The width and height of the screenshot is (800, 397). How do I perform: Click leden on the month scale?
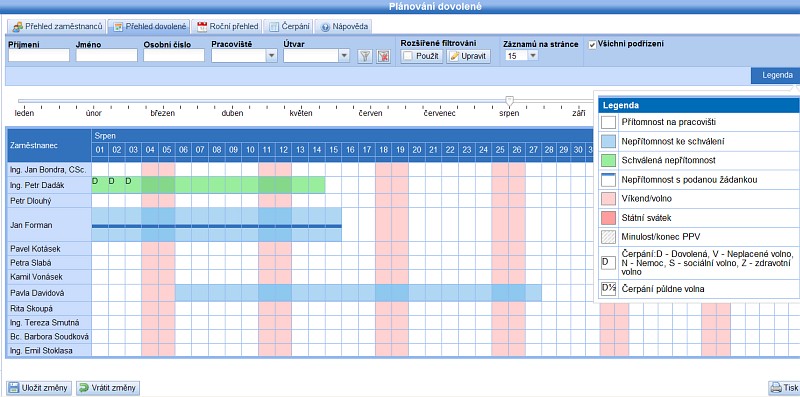(24, 113)
